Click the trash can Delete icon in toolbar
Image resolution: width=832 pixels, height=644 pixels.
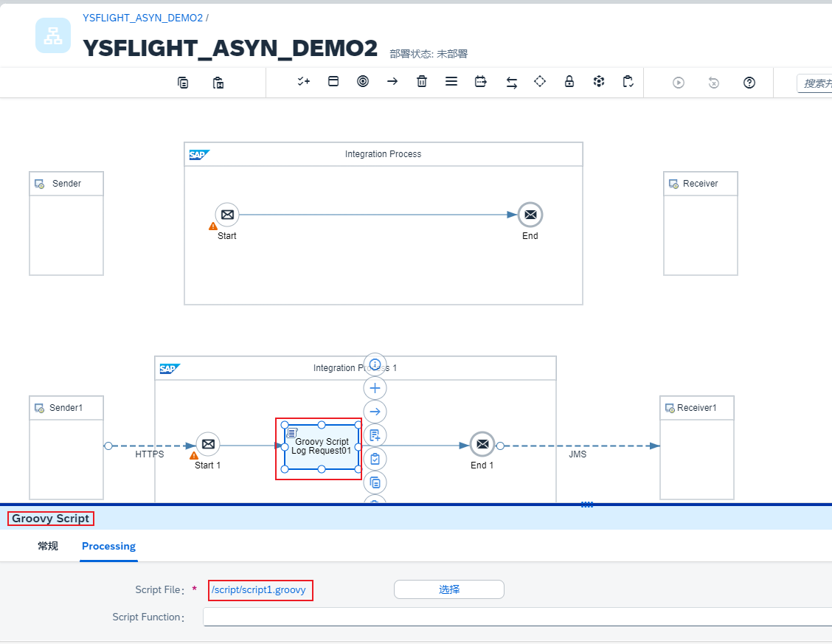(422, 82)
